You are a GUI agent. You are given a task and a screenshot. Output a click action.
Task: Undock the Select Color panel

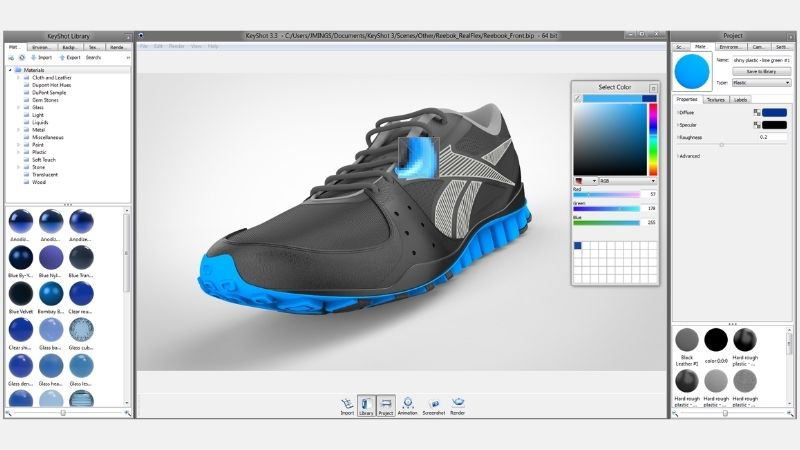653,88
